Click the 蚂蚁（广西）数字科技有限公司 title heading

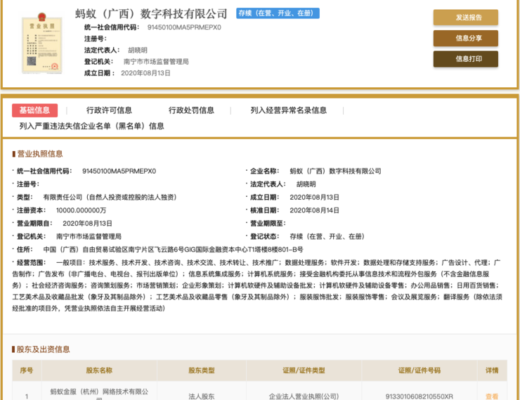click(151, 14)
